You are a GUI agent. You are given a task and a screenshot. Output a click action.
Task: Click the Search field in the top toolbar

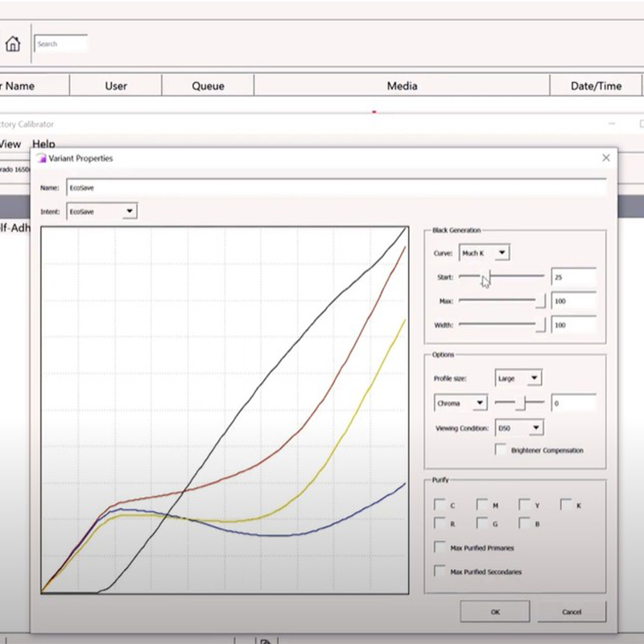(61, 43)
